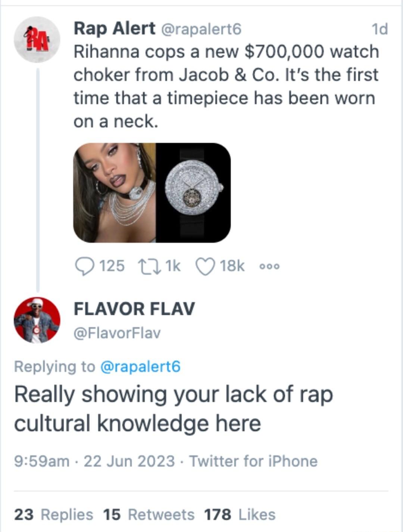Open the attached Rihanna watch image
Image resolution: width=403 pixels, height=532 pixels.
[114, 193]
